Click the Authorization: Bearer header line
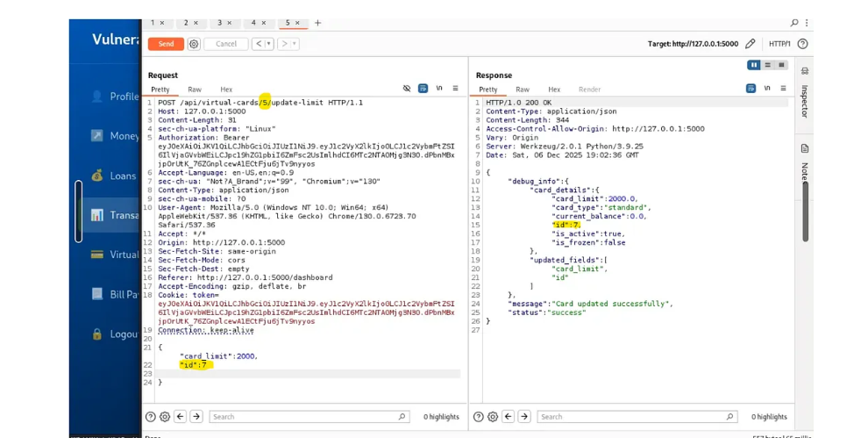 [203, 138]
